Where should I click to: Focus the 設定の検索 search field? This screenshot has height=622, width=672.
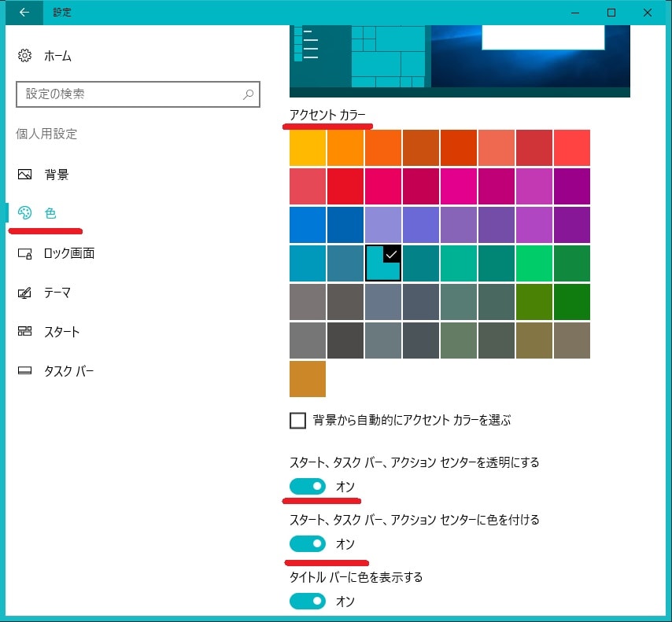[x=138, y=94]
